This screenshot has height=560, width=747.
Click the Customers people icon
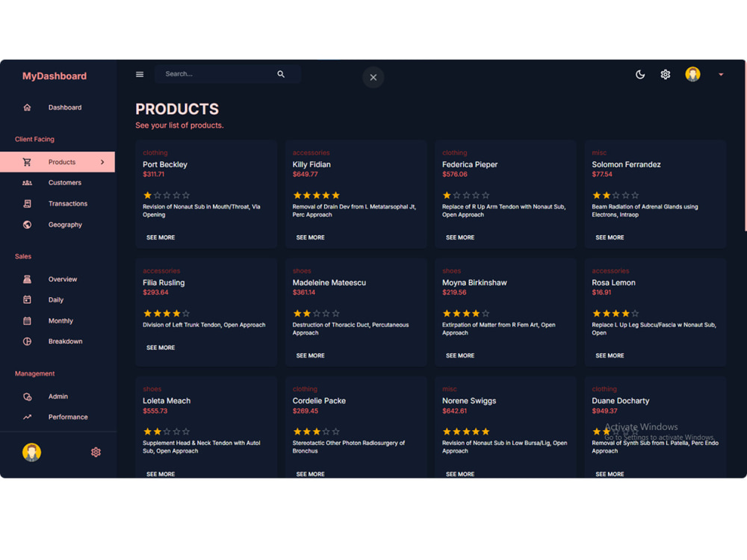coord(27,183)
